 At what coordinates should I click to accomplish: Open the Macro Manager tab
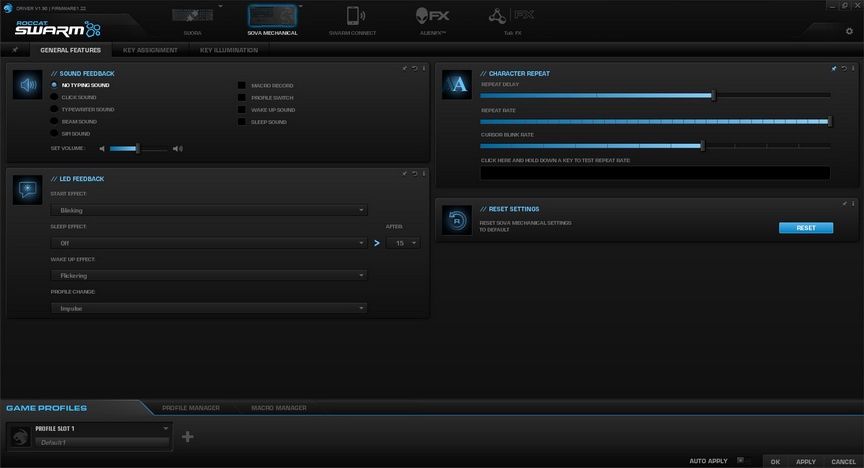point(279,408)
